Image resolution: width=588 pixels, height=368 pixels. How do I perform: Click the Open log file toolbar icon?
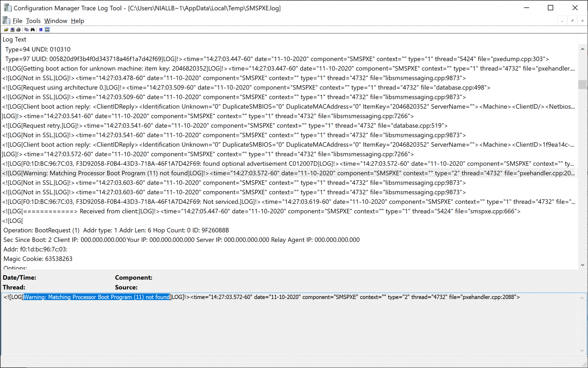[6, 30]
